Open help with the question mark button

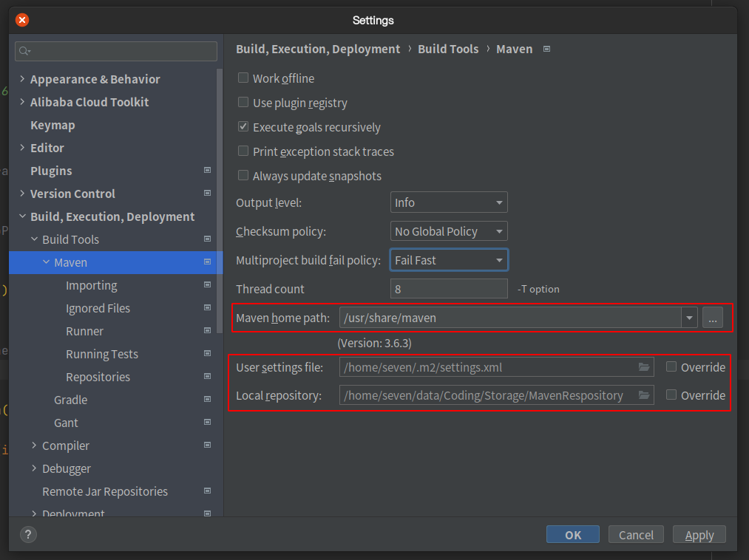point(28,535)
